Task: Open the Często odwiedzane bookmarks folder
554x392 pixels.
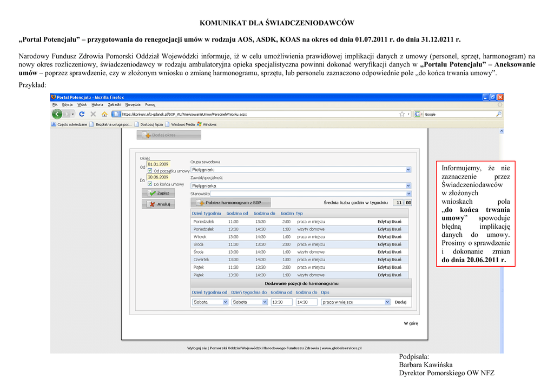Action: [69, 124]
